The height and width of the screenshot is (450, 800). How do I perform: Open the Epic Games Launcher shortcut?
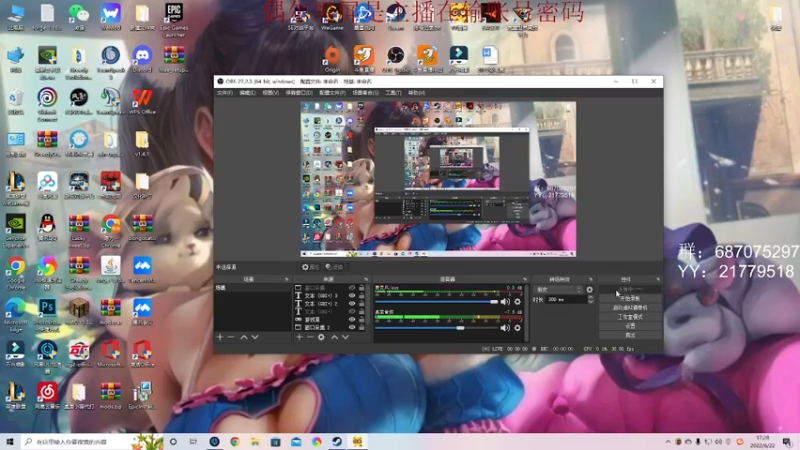174,20
